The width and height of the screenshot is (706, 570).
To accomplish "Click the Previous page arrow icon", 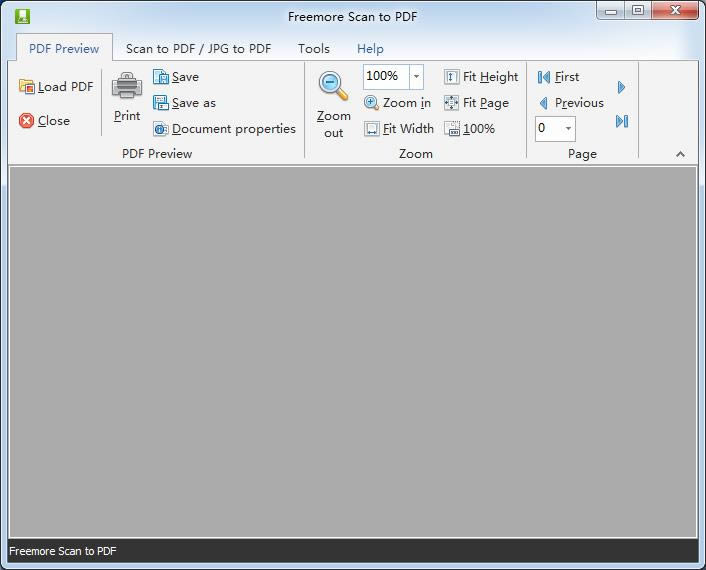I will 543,103.
